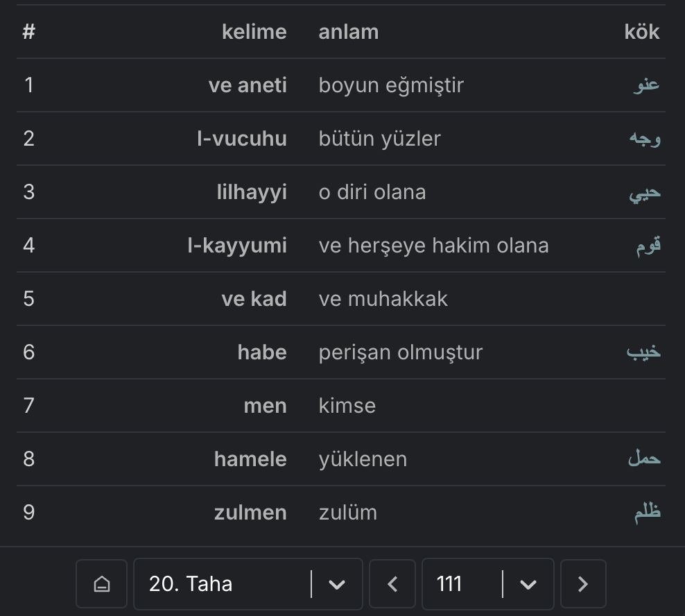Click root عنو next to ve aneti

(x=648, y=85)
